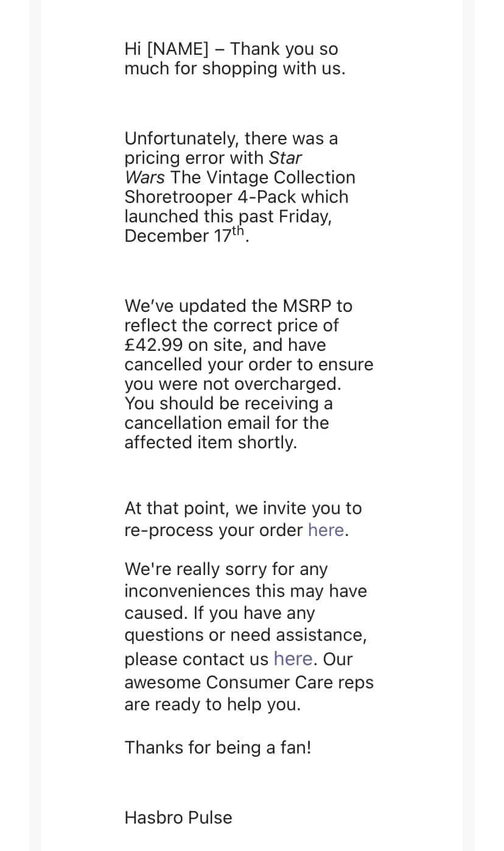Click the £42.99 price text

point(154,345)
